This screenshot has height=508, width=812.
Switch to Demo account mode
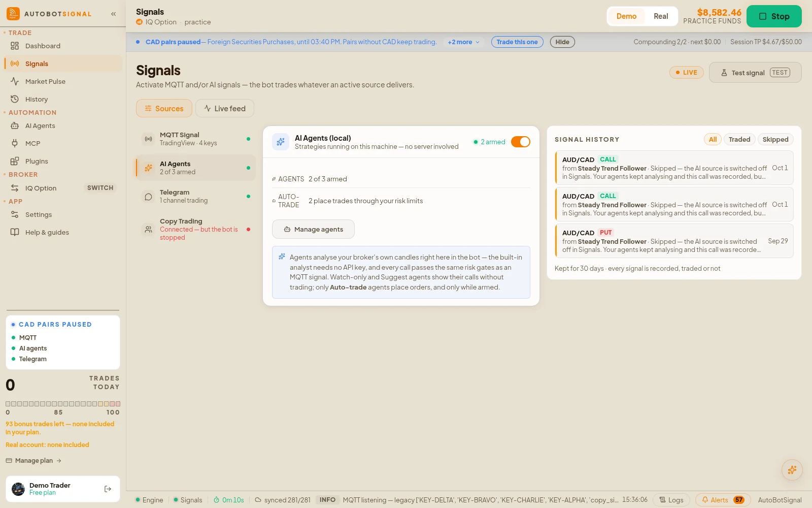click(626, 16)
